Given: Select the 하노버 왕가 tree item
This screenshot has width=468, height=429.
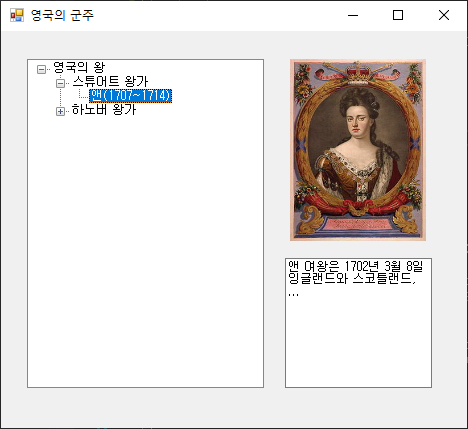Looking at the screenshot, I should (x=104, y=110).
